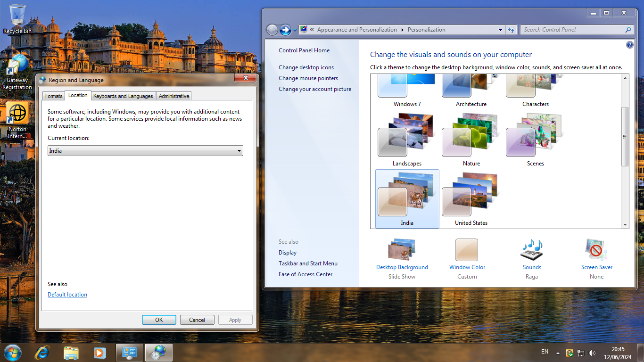Select the Nature theme
Viewport: 644px width, 362px height.
point(471,140)
